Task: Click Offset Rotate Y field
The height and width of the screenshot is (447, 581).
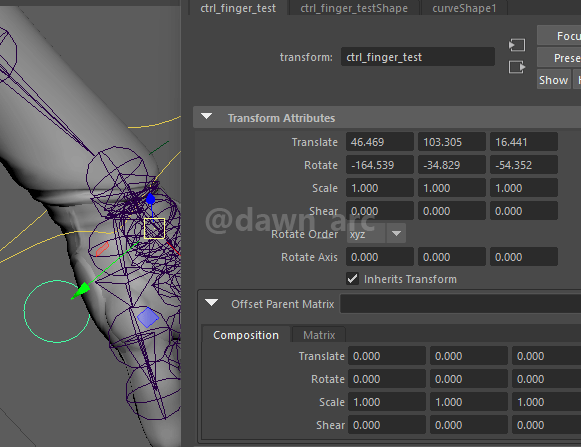Action: tap(469, 379)
